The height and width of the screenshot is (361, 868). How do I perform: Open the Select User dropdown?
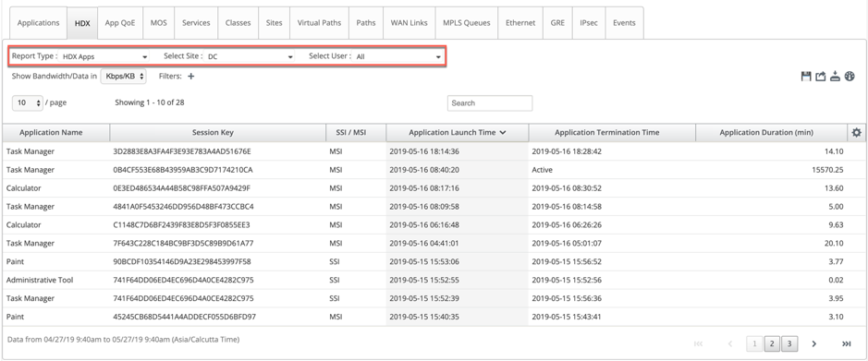tap(397, 56)
